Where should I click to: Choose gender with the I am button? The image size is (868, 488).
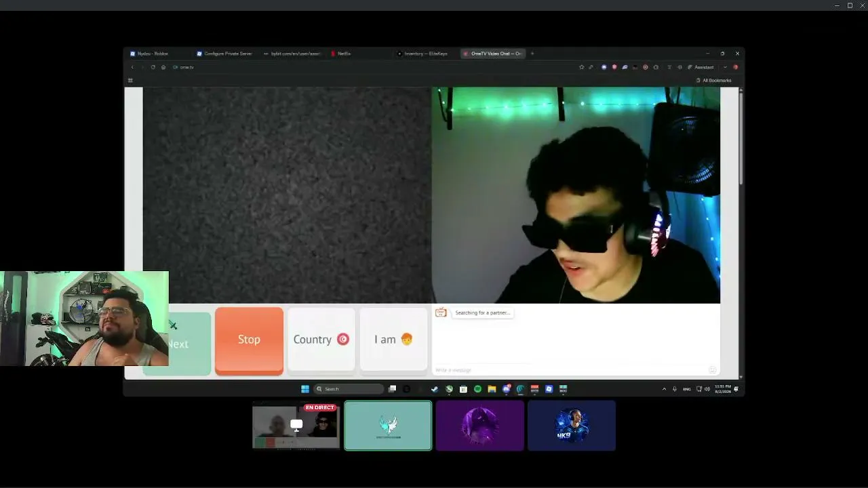click(x=393, y=340)
